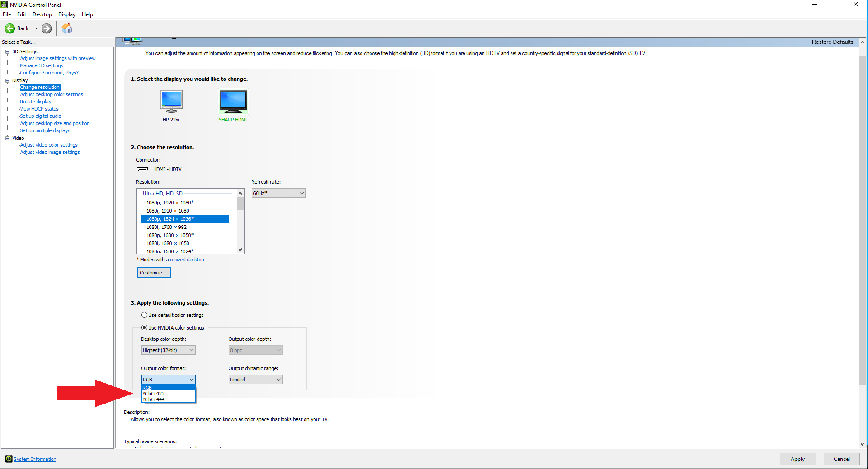The width and height of the screenshot is (868, 469).
Task: Click the Customize... button
Action: (x=154, y=273)
